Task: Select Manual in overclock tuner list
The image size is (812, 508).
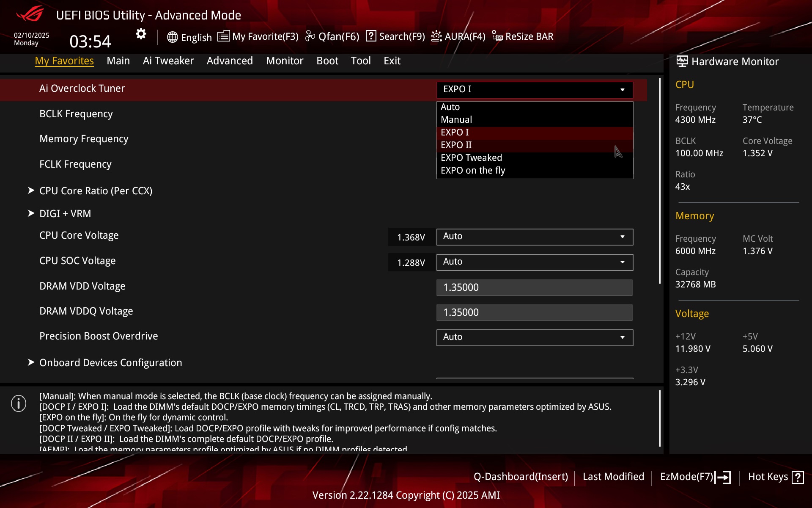Action: coord(456,120)
